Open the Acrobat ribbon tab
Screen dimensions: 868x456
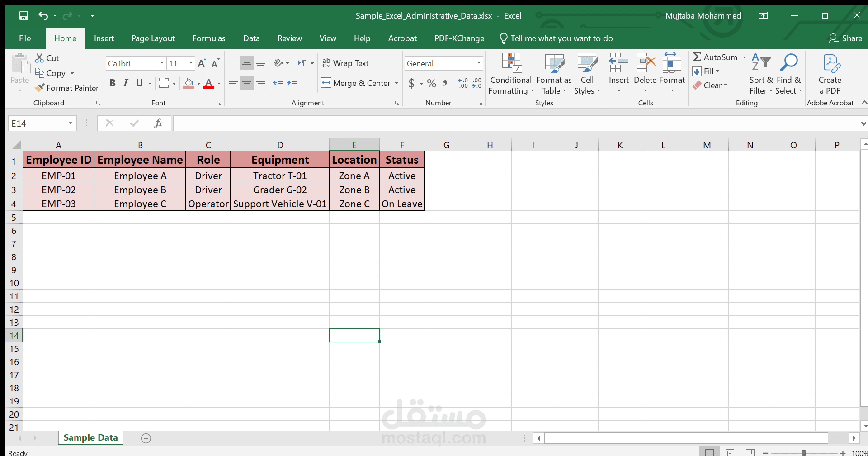pos(402,38)
